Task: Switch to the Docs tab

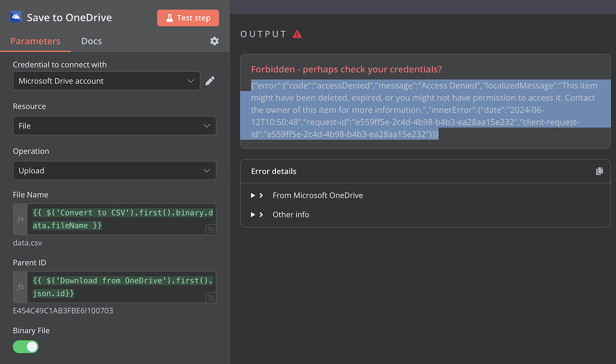Action: pos(91,41)
